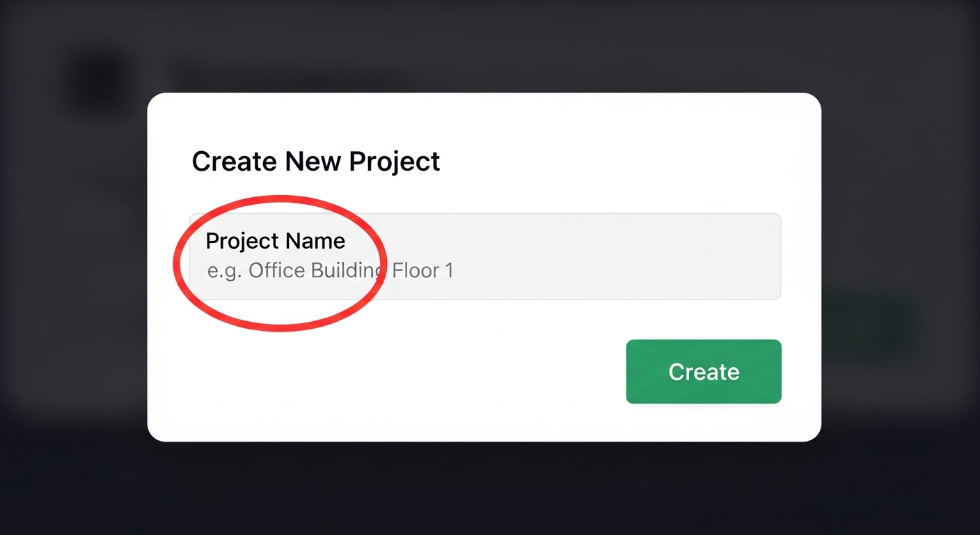The height and width of the screenshot is (535, 980).
Task: Click the highlighted Project Name label text
Action: click(276, 240)
